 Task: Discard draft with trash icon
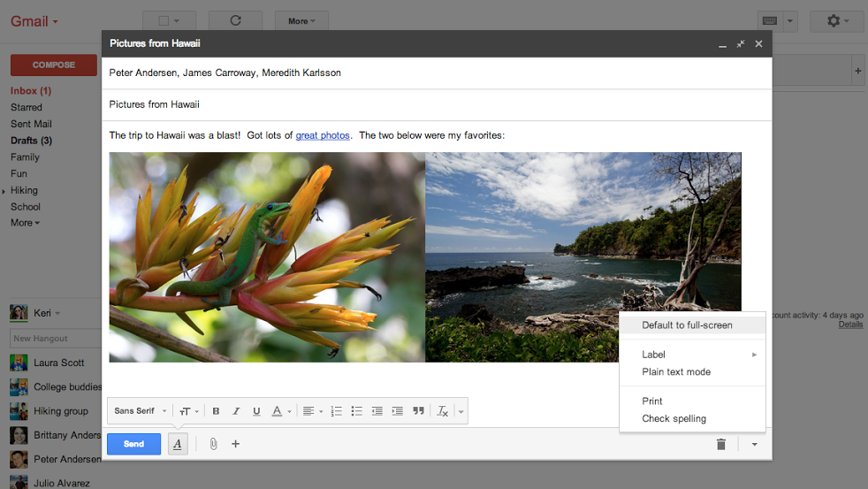tap(720, 444)
